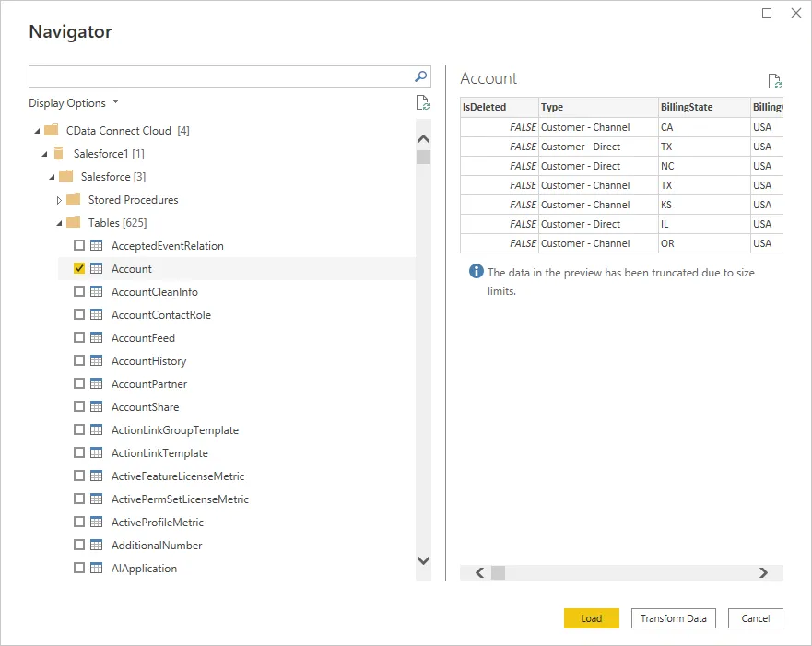Expand the Stored Procedures folder
Screen dimensions: 812x646
(x=59, y=199)
